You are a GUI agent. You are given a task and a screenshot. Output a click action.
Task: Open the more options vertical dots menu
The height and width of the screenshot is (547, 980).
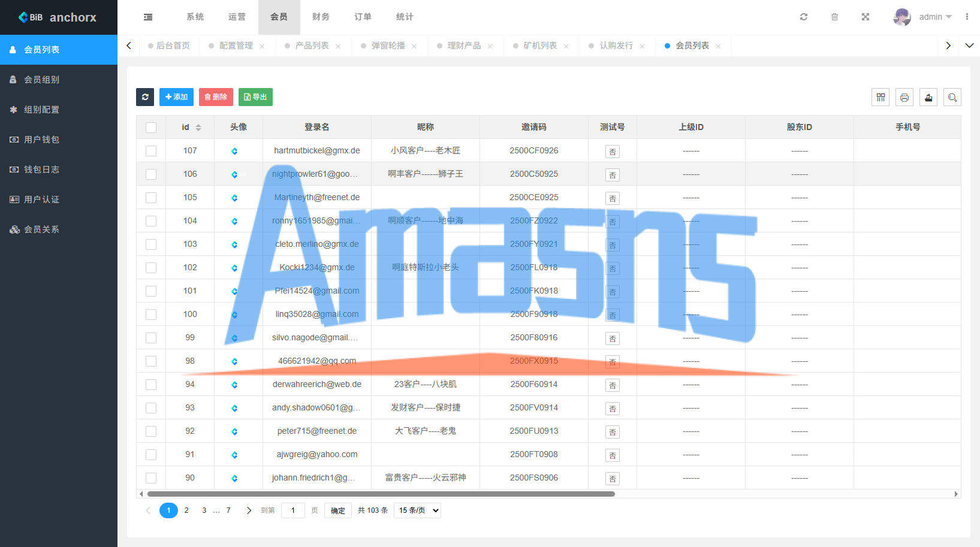(967, 17)
